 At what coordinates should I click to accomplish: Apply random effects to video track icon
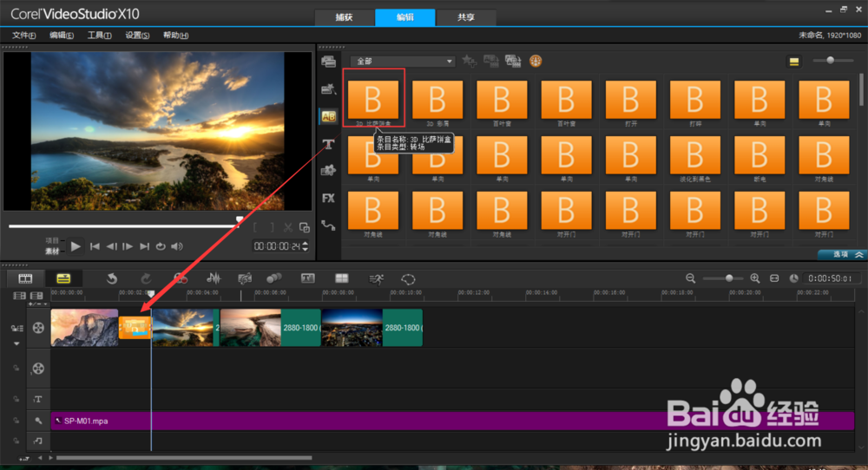(x=513, y=61)
